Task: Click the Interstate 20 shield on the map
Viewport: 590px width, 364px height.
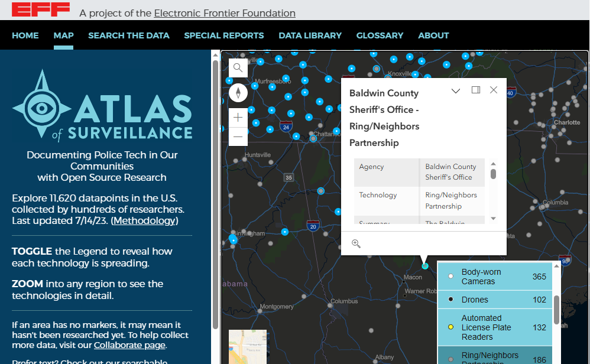Action: pos(313,226)
